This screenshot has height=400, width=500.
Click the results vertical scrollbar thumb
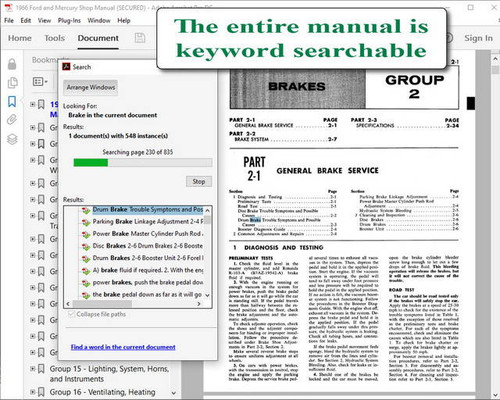[207, 220]
